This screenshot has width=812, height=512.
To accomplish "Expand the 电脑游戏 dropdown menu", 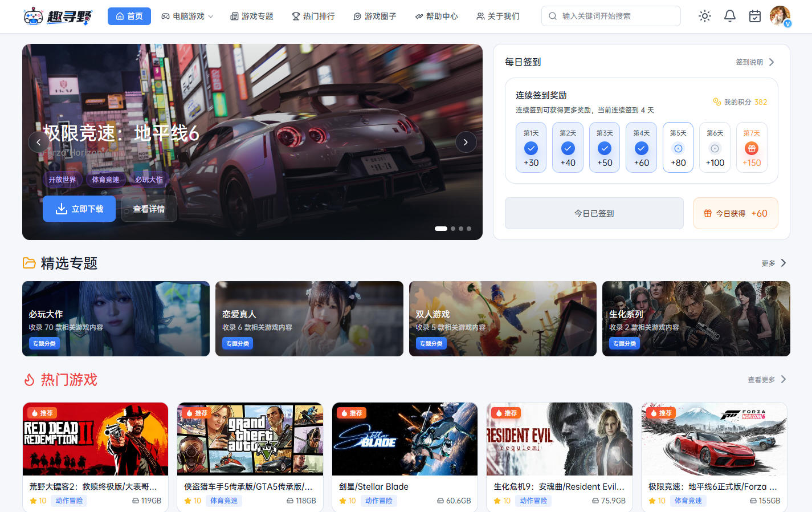I will [187, 16].
